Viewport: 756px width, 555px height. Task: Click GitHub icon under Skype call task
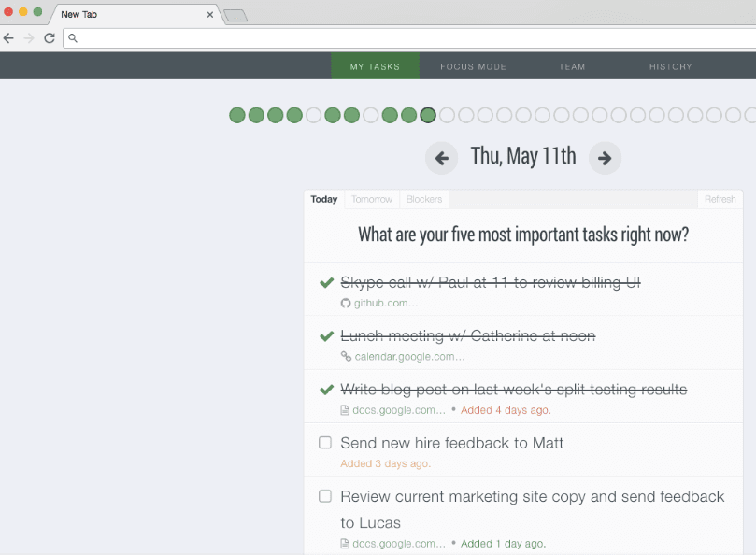346,303
